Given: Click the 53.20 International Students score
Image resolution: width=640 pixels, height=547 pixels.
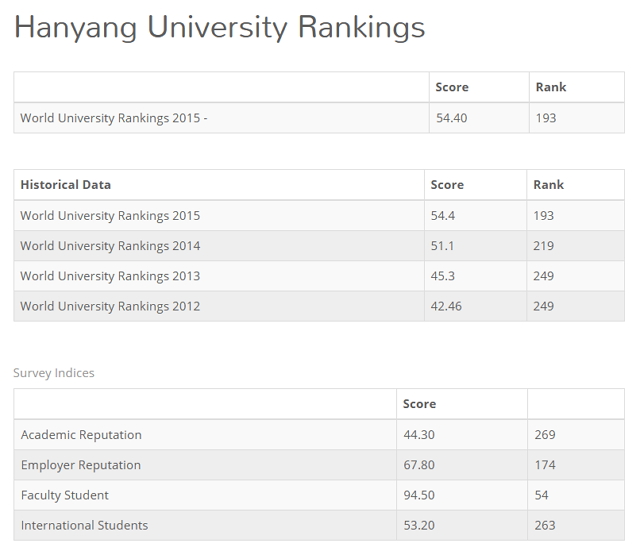Looking at the screenshot, I should pos(419,525).
